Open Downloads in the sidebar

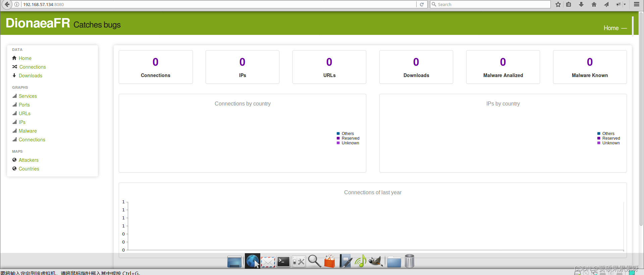[x=31, y=76]
